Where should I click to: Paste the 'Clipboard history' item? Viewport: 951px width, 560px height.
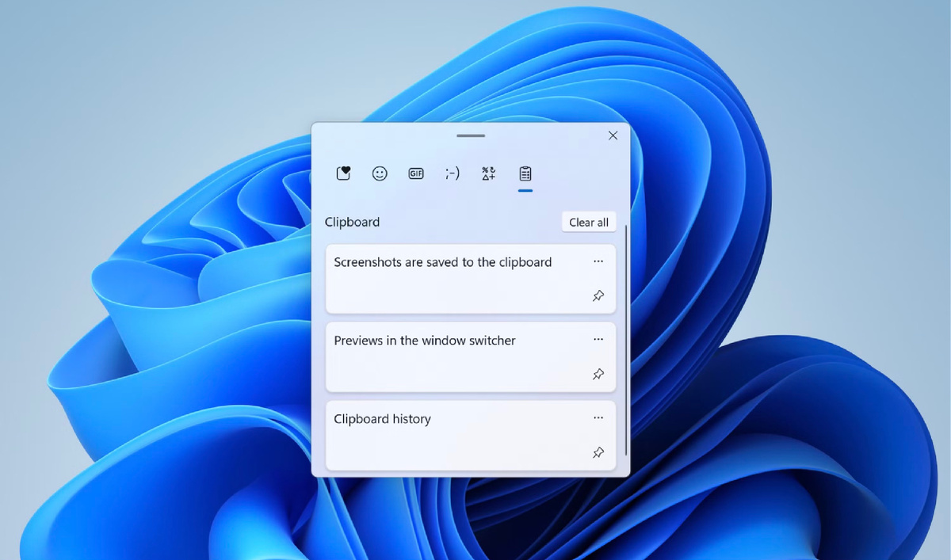click(471, 435)
